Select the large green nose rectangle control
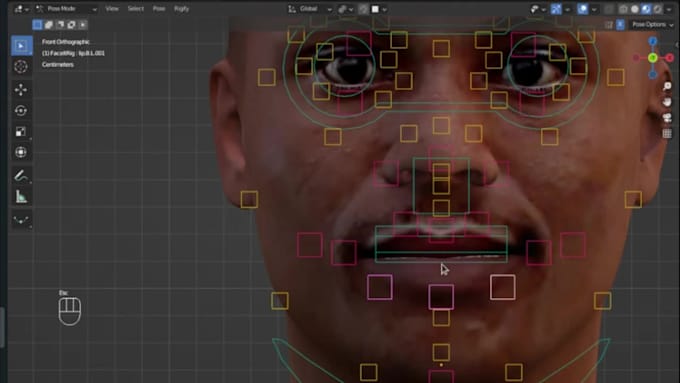The image size is (680, 383). [x=441, y=186]
